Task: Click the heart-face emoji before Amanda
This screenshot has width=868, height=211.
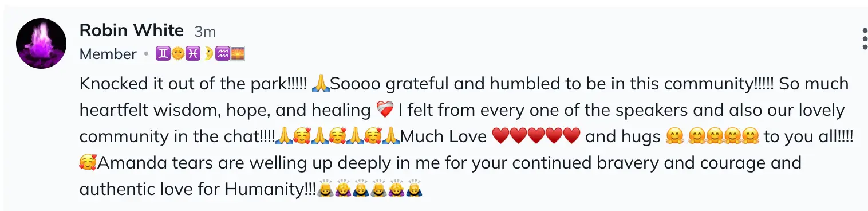Action: tap(88, 163)
